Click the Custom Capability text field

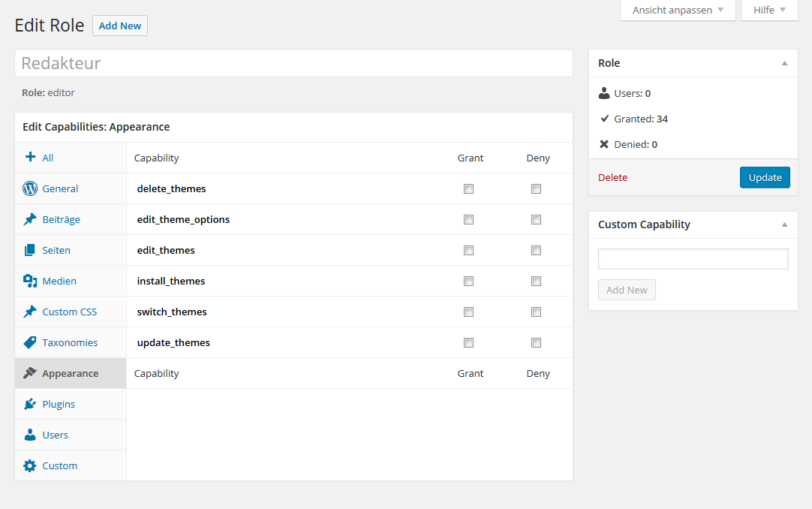pos(693,259)
